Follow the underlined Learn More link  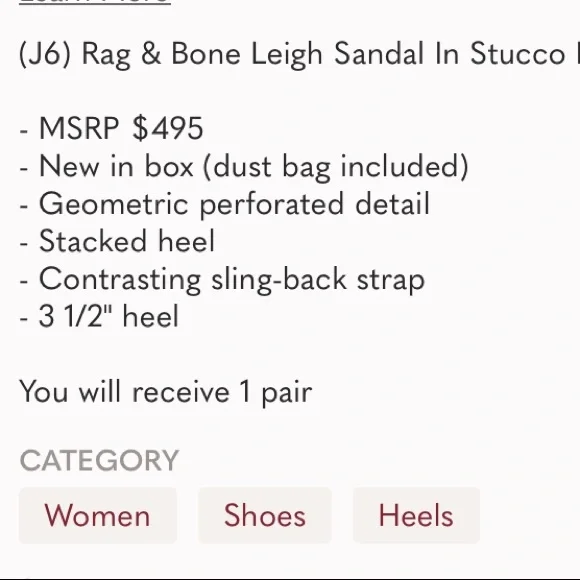[95, 2]
